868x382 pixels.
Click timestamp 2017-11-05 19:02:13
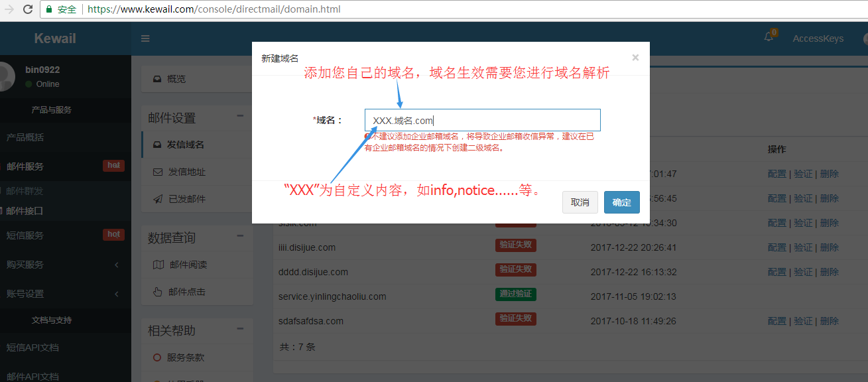pos(633,296)
